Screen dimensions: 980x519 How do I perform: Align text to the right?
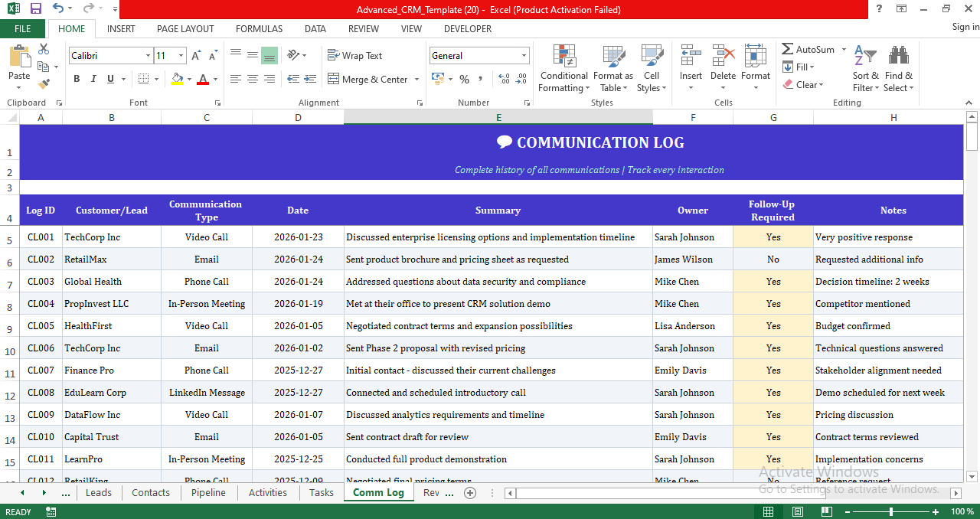click(269, 79)
